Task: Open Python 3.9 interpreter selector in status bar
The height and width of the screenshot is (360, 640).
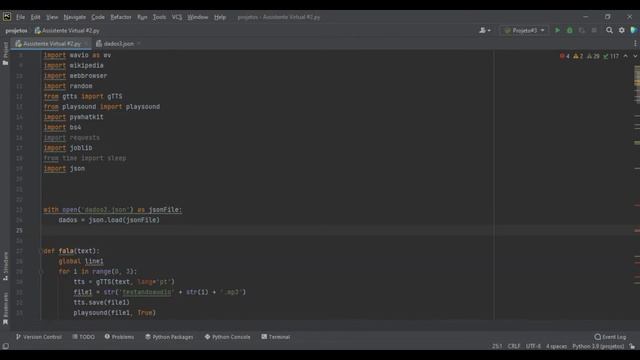Action: [598, 347]
